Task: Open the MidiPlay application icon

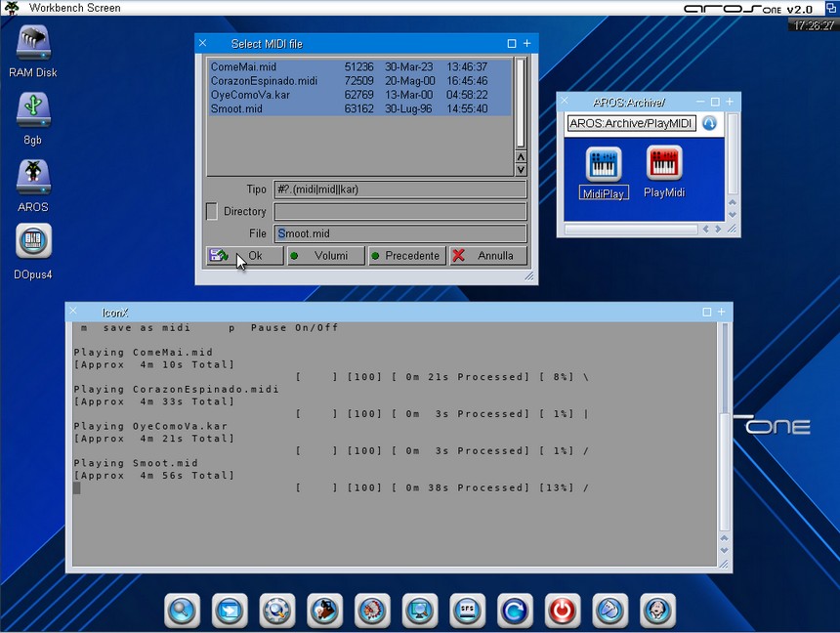Action: click(604, 166)
